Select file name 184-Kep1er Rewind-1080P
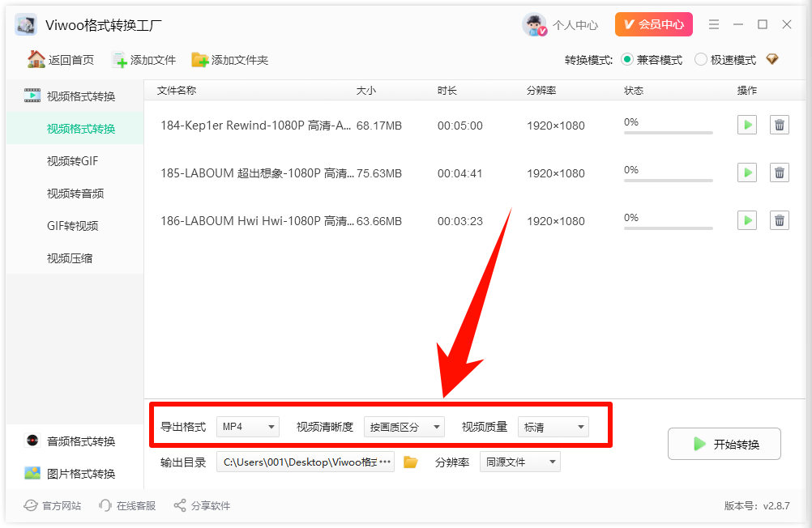This screenshot has width=812, height=528. point(256,126)
